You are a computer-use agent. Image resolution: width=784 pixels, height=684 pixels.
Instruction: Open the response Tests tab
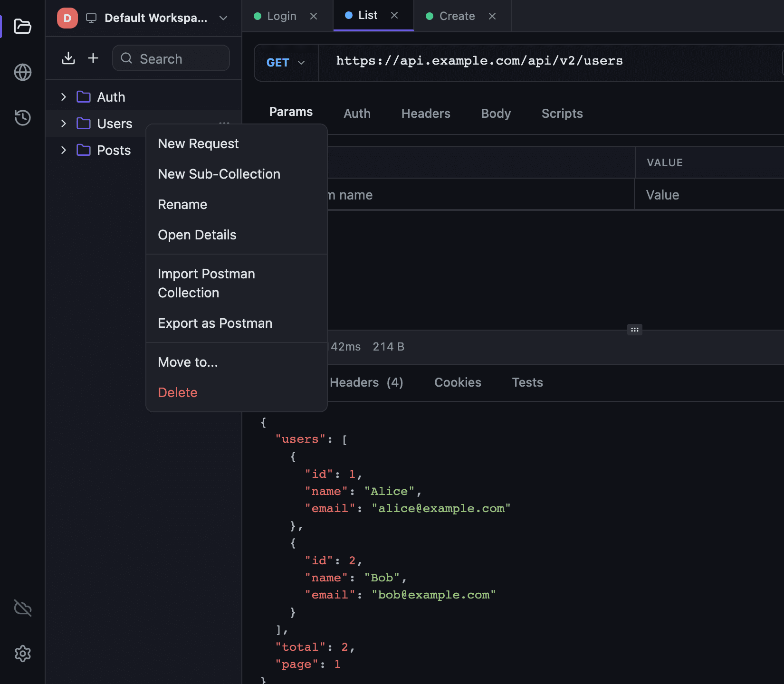pos(527,382)
